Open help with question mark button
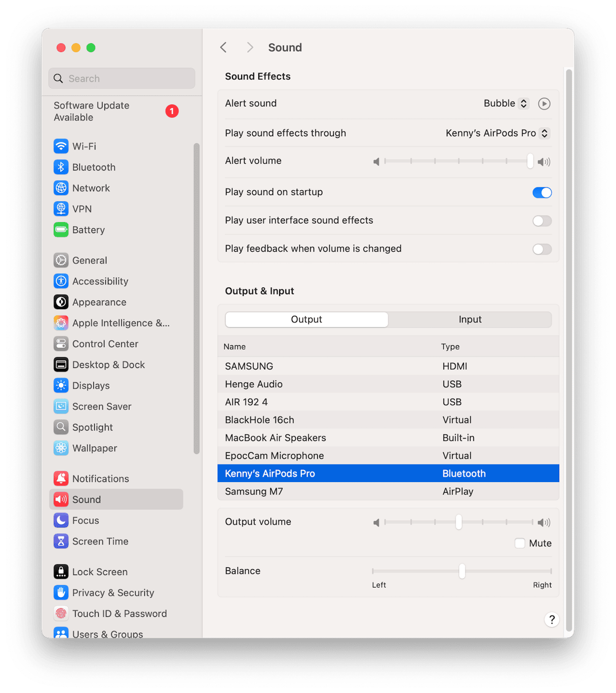Screen dimensions: 616x693 point(552,619)
